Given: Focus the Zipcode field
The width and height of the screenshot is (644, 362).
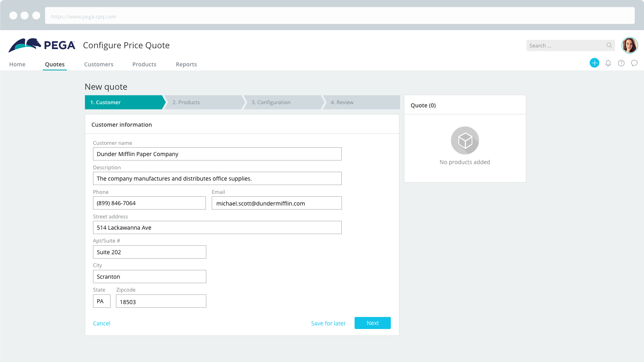Looking at the screenshot, I should [x=161, y=301].
